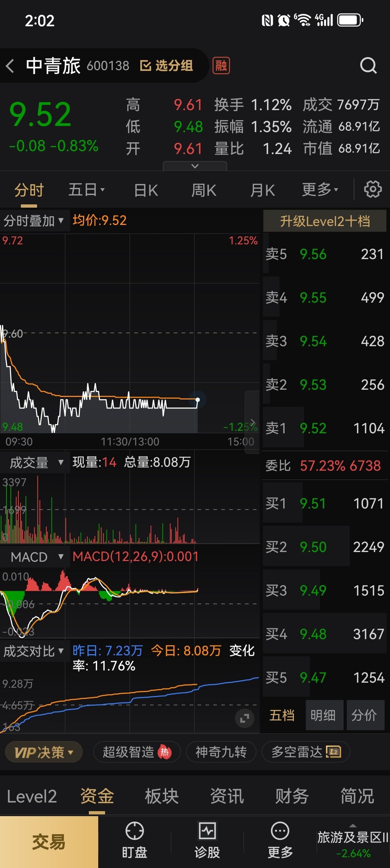Viewport: 390px width, 868px height.
Task: Tap 卖3 row price 9.54
Action: click(313, 342)
